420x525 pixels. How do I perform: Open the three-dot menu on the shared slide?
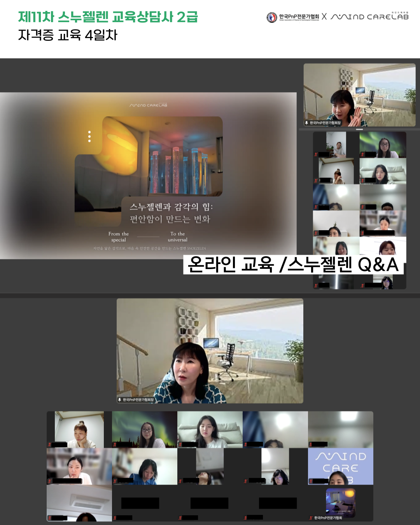89,136
